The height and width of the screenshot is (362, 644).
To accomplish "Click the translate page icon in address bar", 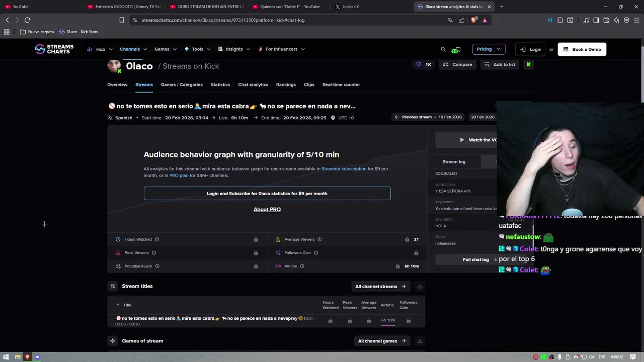I will (x=450, y=20).
